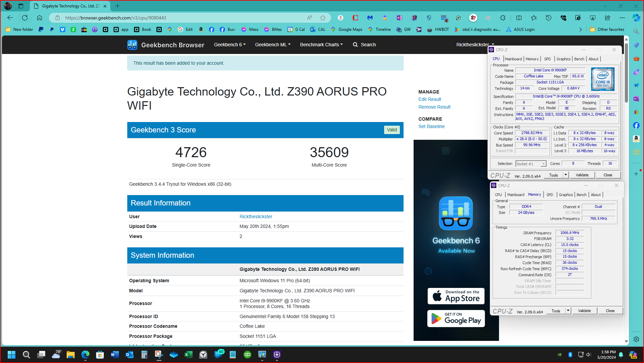Open tab actions menu icon
Viewport: 644px width, 363px height.
pyautogui.click(x=21, y=6)
